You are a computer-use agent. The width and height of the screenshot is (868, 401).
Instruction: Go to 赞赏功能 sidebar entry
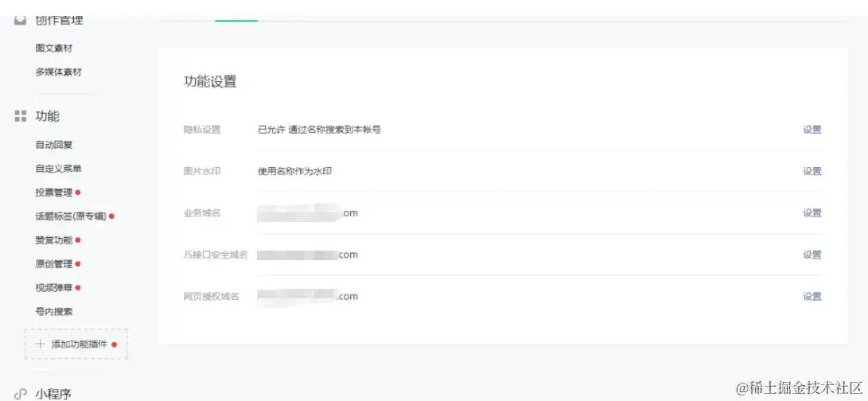(x=53, y=239)
